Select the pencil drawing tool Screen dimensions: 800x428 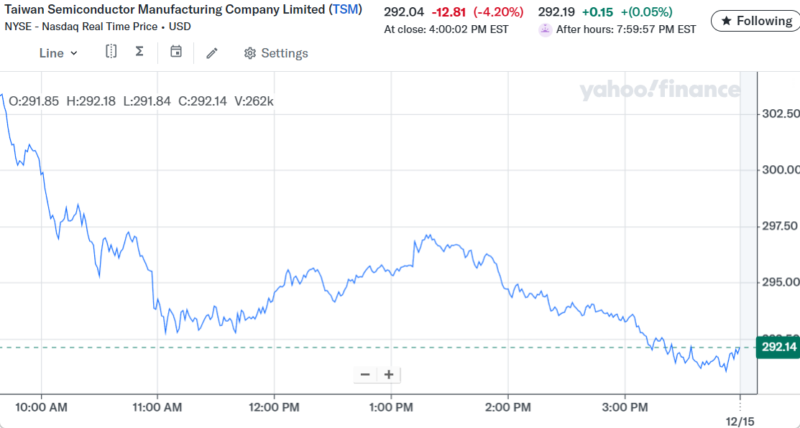[x=212, y=53]
